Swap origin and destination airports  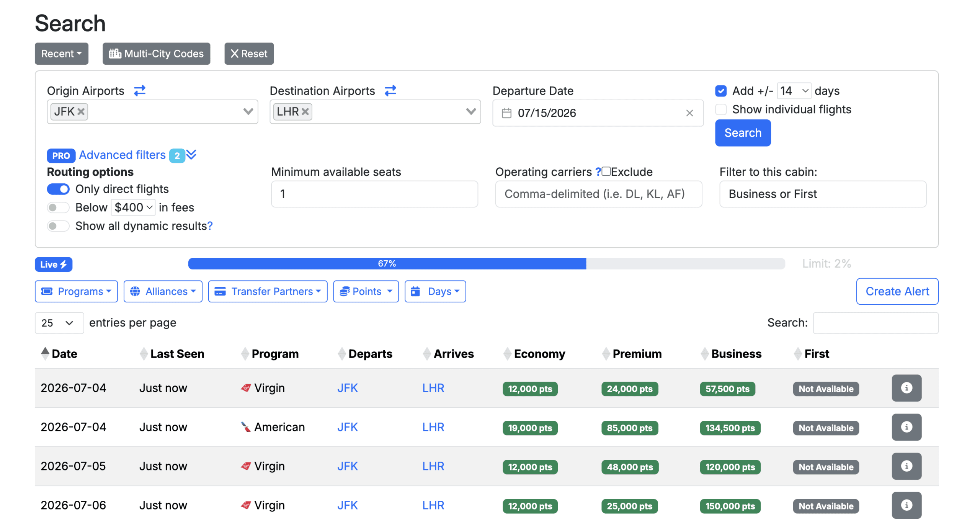click(140, 91)
